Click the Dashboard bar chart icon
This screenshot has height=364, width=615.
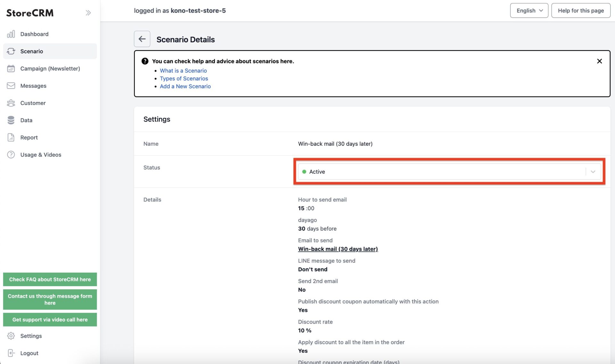click(11, 34)
